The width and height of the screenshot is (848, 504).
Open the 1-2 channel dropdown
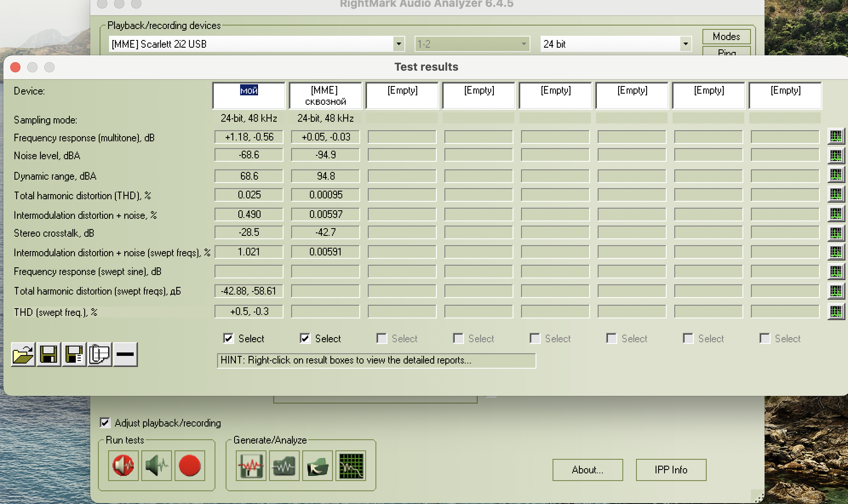(524, 44)
